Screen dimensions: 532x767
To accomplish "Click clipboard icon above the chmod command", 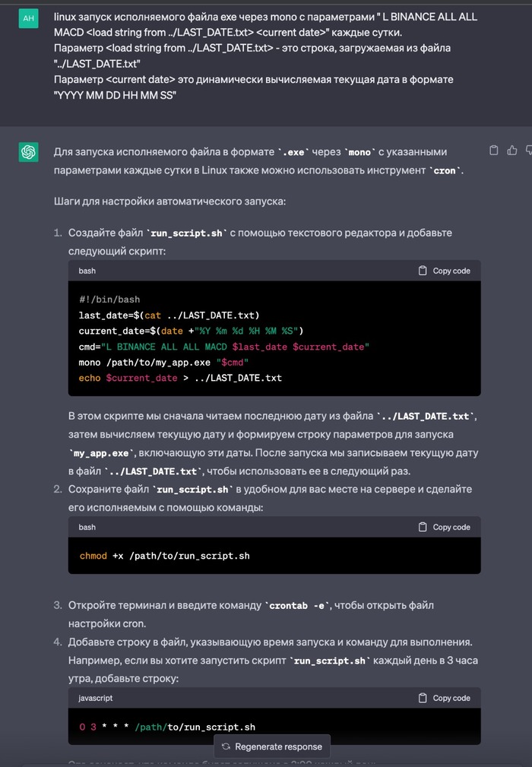I will [x=423, y=527].
